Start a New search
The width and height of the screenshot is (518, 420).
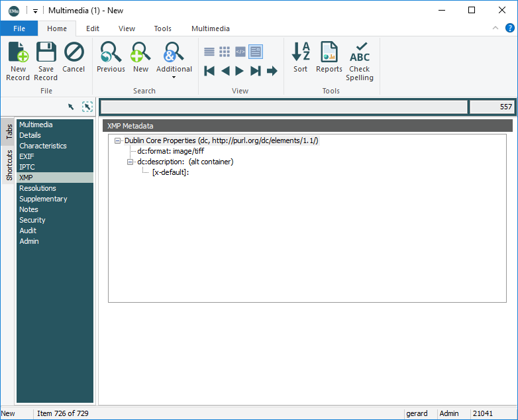click(x=140, y=58)
